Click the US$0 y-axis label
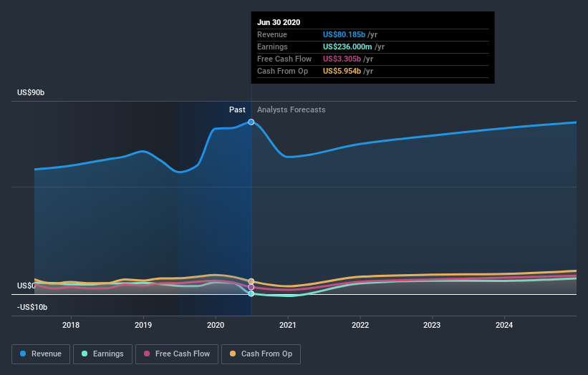The height and width of the screenshot is (375, 588). pos(26,286)
